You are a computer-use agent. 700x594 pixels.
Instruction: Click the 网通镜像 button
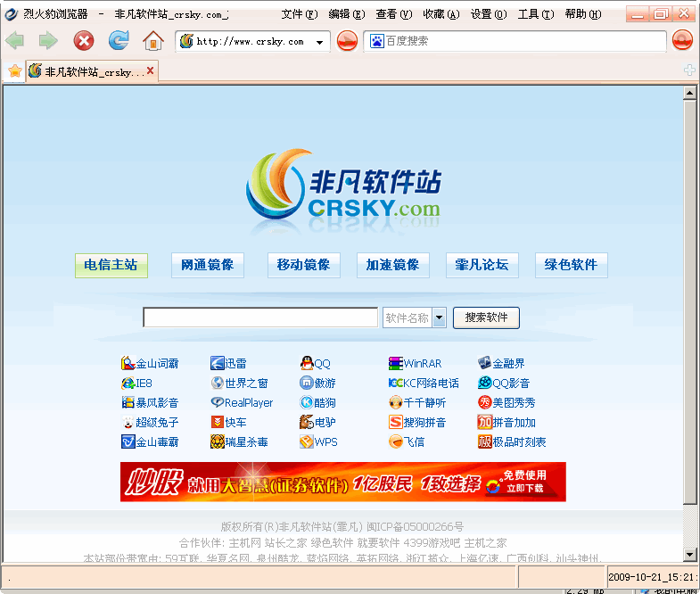coord(208,265)
